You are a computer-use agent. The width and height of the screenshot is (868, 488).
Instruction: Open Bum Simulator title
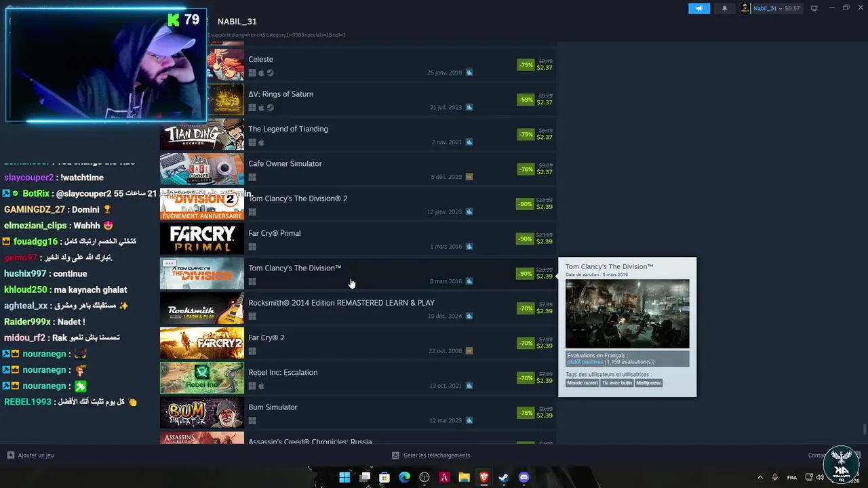pos(273,407)
